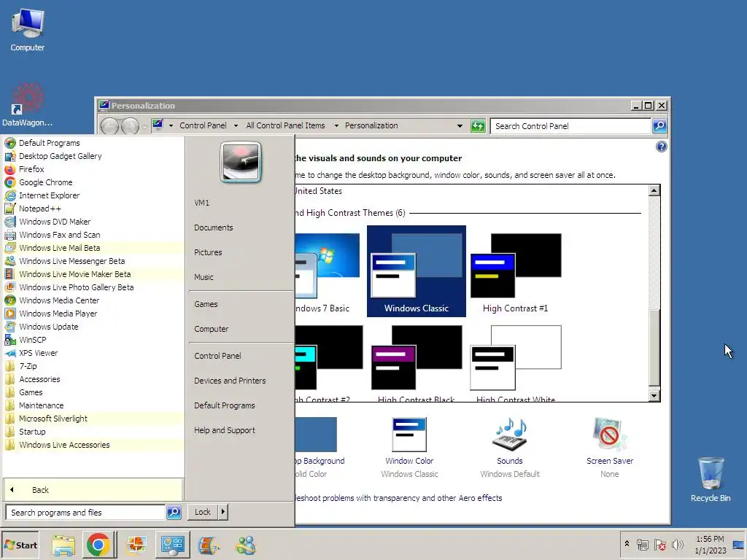Click the user account picture

click(241, 163)
